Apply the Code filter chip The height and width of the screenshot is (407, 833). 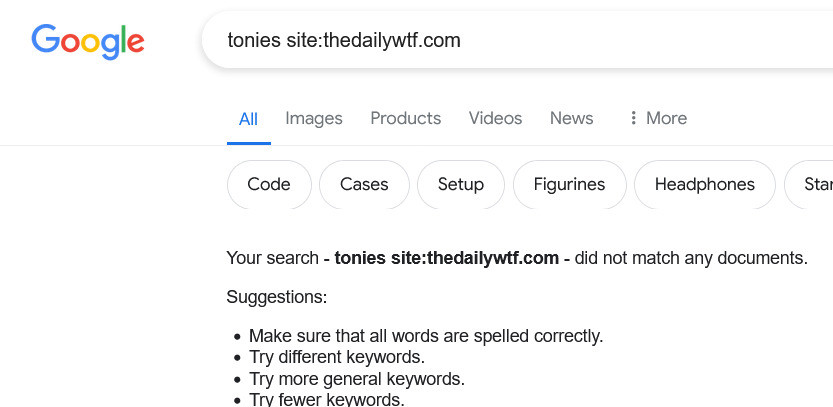pos(269,184)
